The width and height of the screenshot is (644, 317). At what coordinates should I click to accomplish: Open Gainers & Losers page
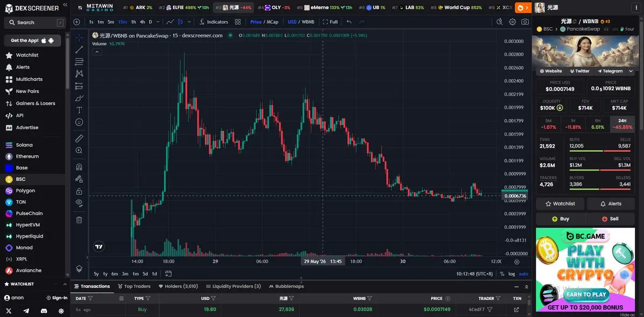coord(35,104)
